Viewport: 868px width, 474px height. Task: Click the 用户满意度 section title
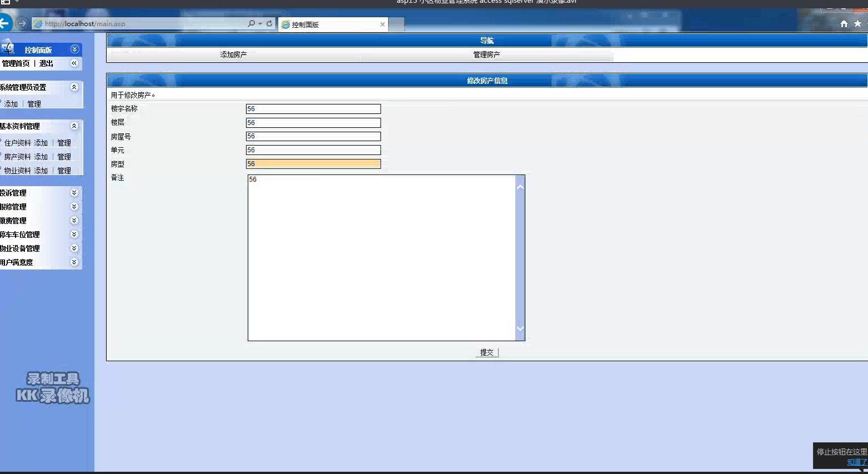[16, 262]
